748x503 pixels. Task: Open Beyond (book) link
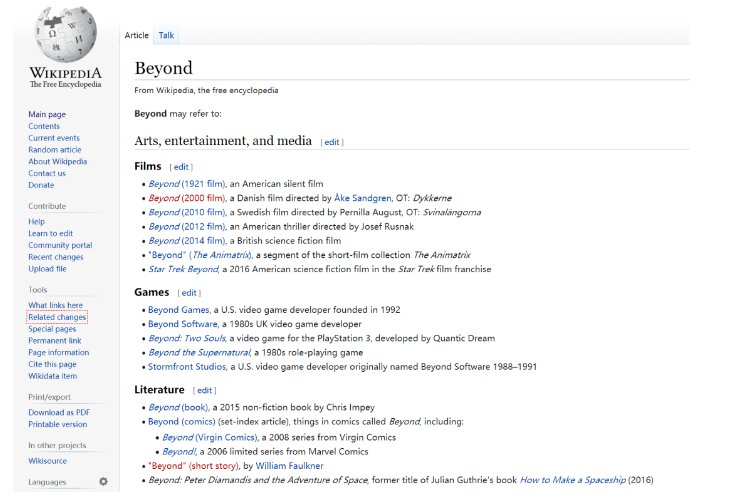coord(179,407)
